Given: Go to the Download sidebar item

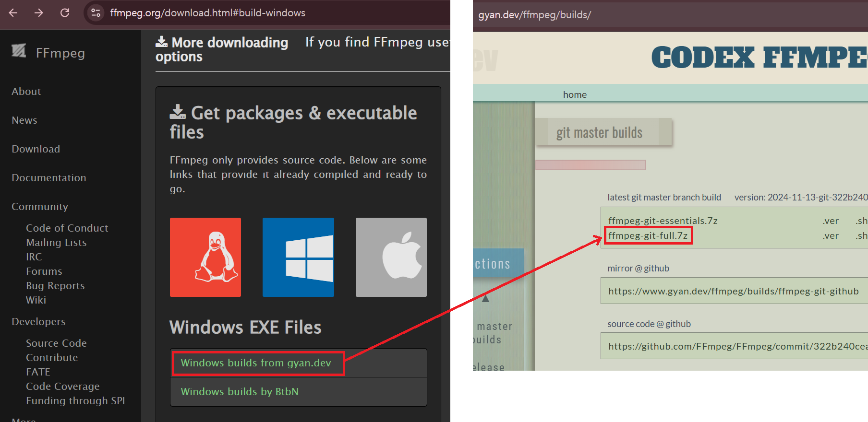Looking at the screenshot, I should (x=36, y=149).
